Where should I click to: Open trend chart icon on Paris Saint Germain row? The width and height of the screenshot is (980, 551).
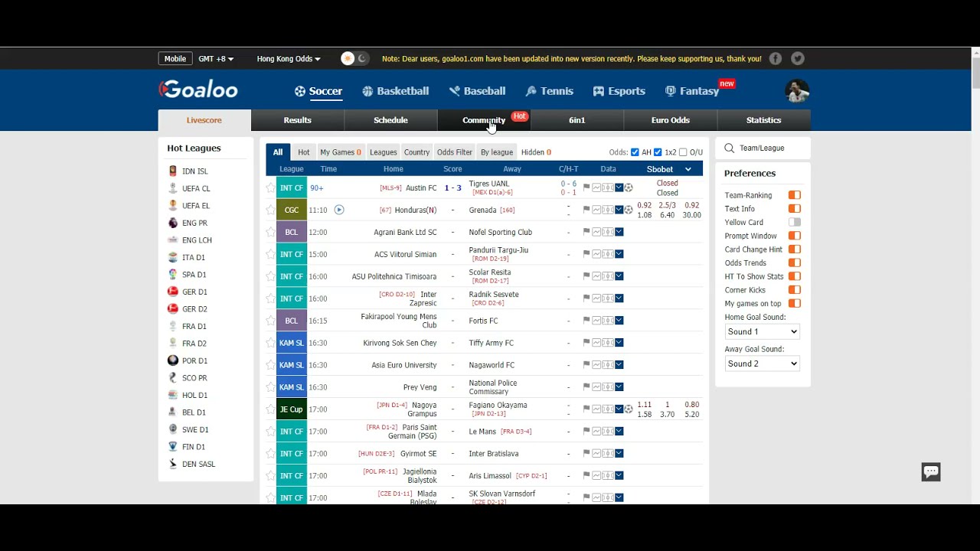pos(596,432)
